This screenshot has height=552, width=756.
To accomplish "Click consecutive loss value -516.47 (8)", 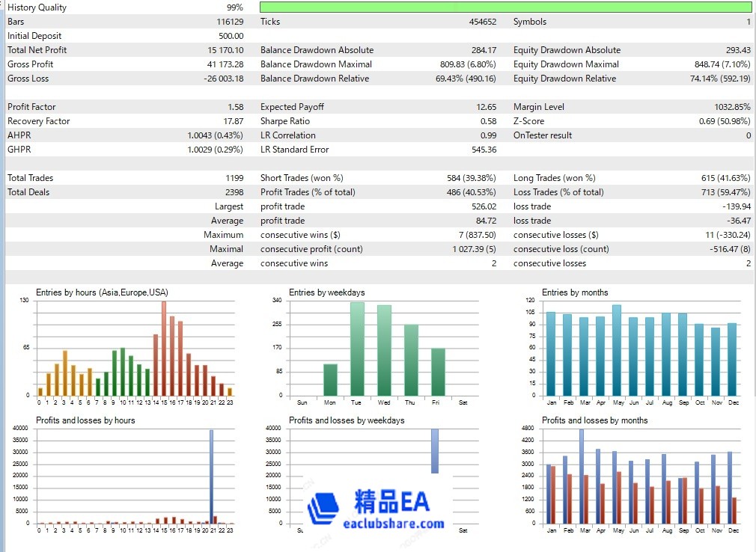I will (730, 249).
